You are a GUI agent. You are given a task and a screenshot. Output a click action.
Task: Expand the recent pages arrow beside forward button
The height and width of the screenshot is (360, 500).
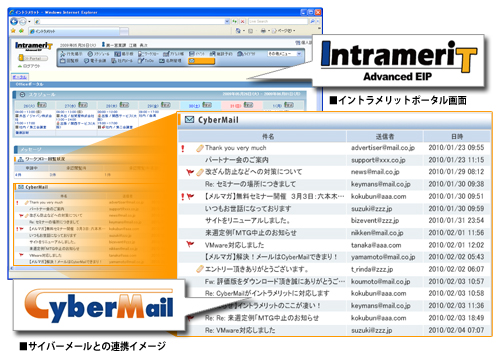29,22
